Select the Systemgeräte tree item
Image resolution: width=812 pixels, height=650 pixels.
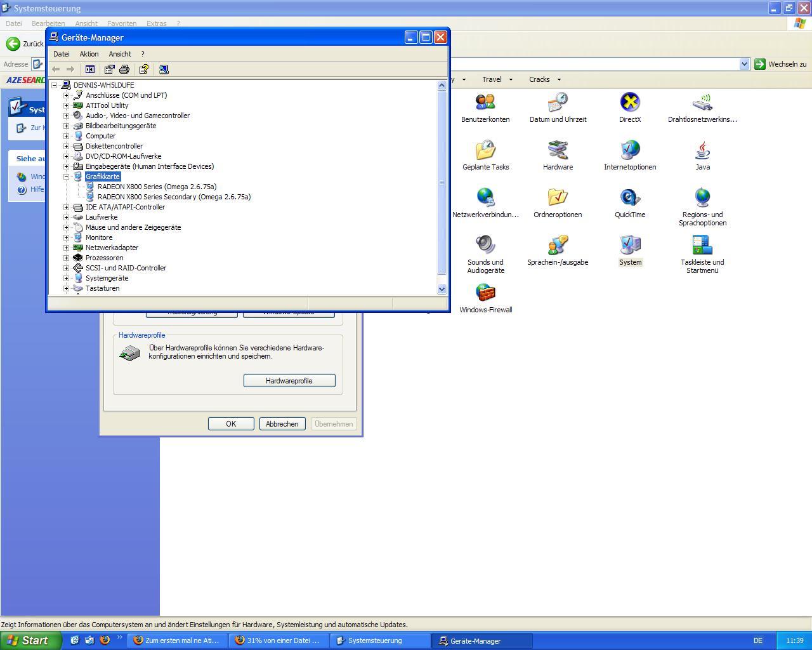107,278
